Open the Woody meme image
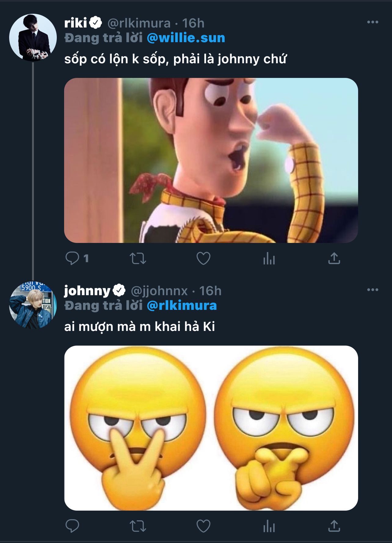Image resolution: width=392 pixels, height=543 pixels. point(211,160)
